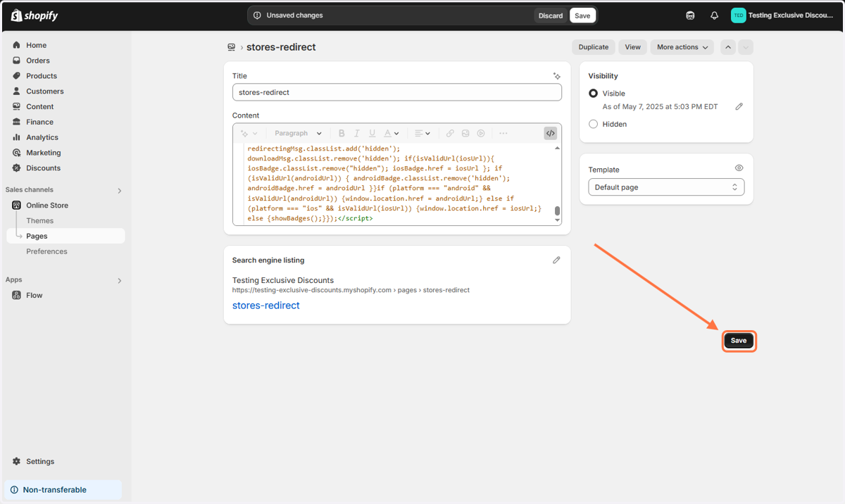Click the Pages breadcrumb icon before stores-redirect
Screen dimensions: 845x504
click(x=231, y=47)
